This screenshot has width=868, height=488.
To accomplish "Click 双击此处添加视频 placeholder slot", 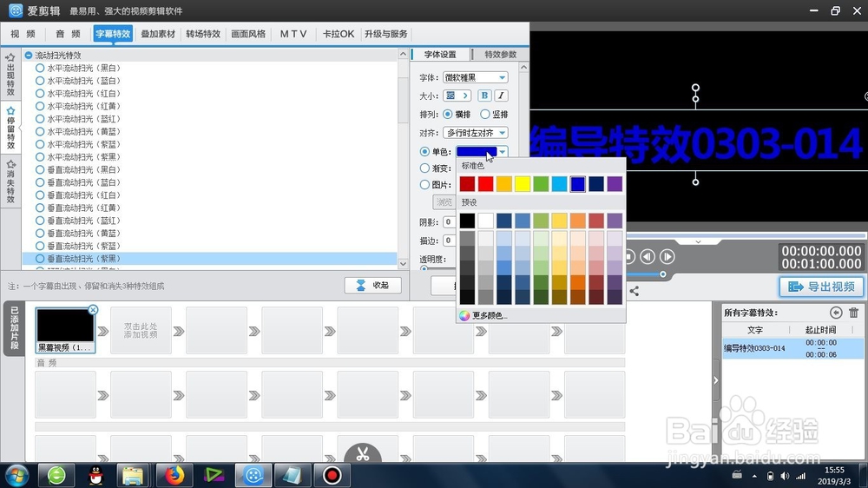I will pos(141,331).
